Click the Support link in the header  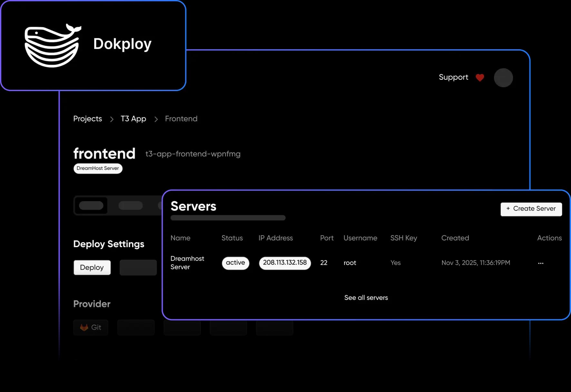[453, 77]
